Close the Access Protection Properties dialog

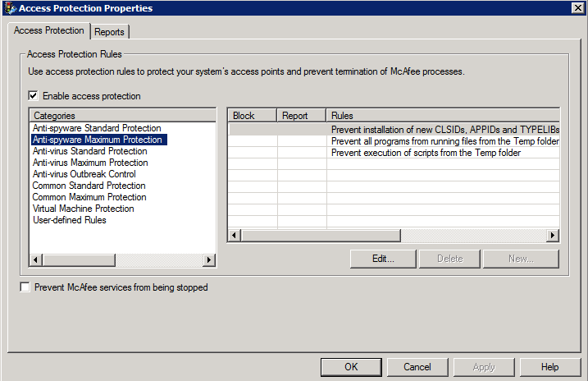577,8
